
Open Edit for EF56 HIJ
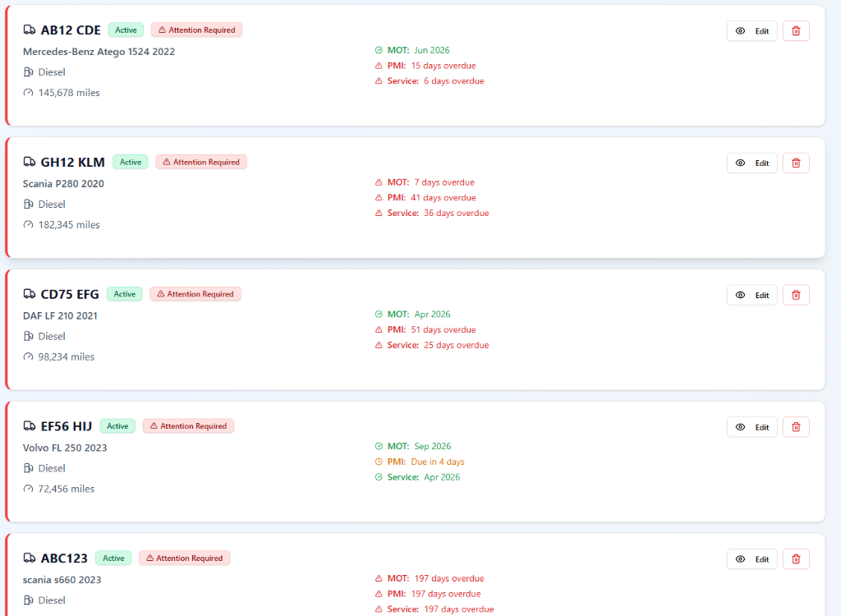coord(752,426)
